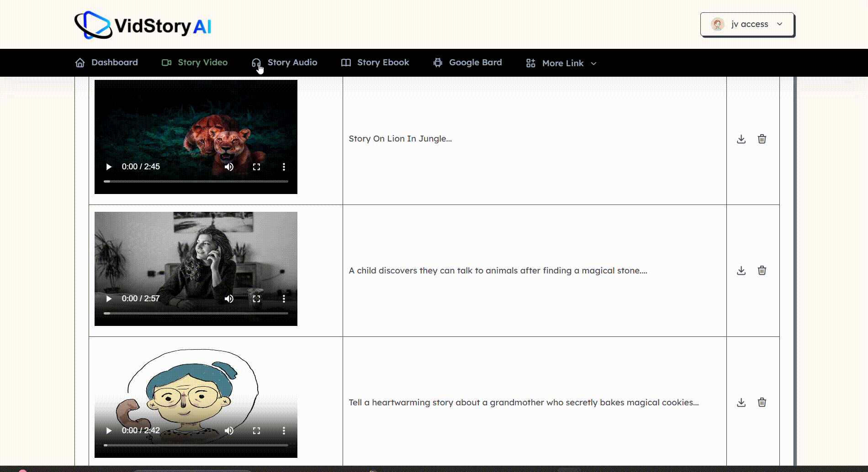Open more options on the grandmother video

coord(284,430)
